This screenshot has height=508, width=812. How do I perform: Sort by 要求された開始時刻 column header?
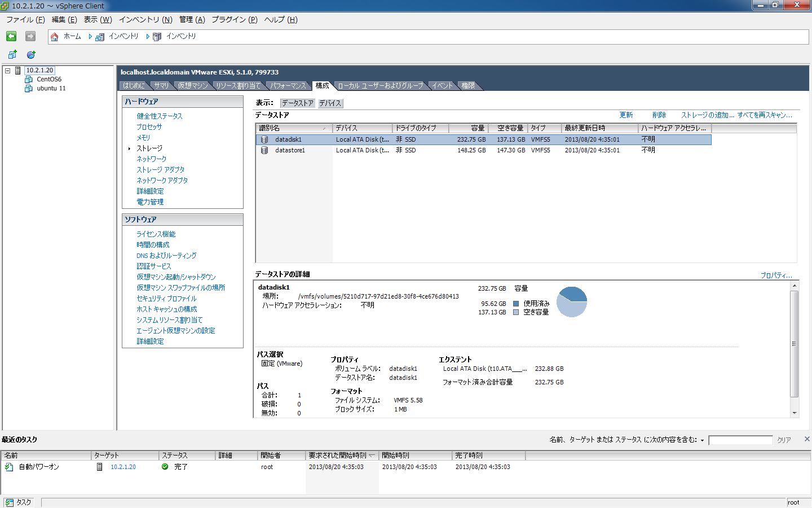click(342, 456)
